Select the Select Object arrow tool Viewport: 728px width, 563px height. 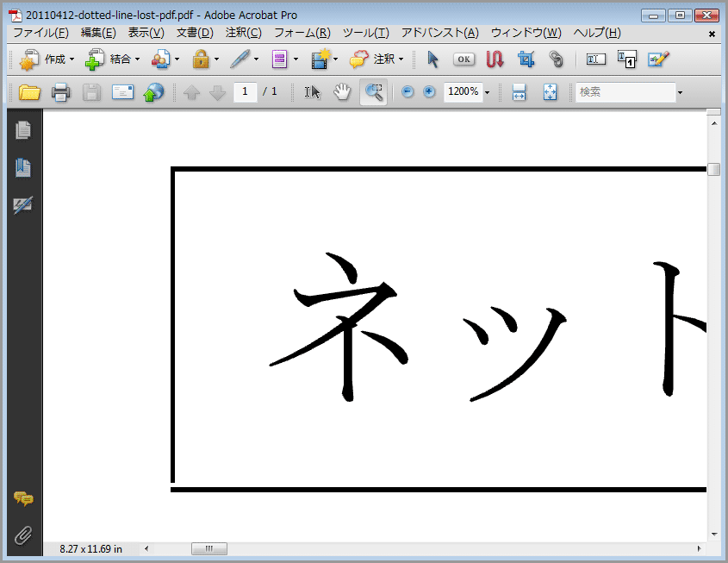[432, 59]
